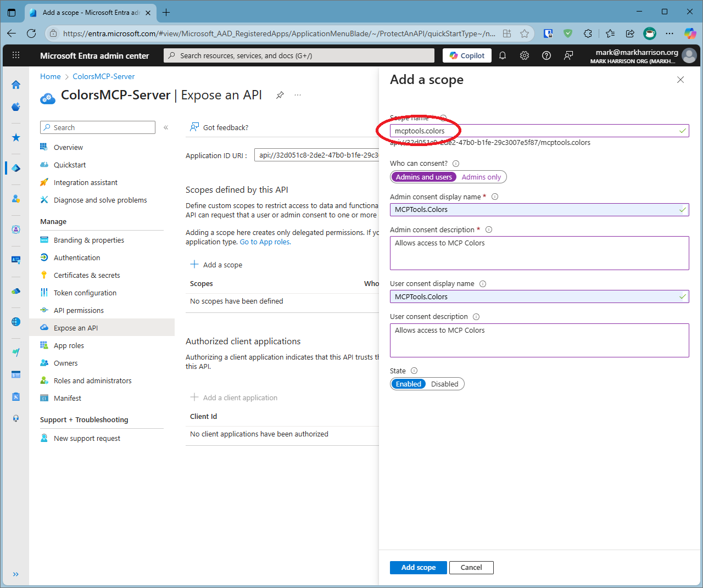Expand the icon sidebar via the bottom chevrons

15,574
